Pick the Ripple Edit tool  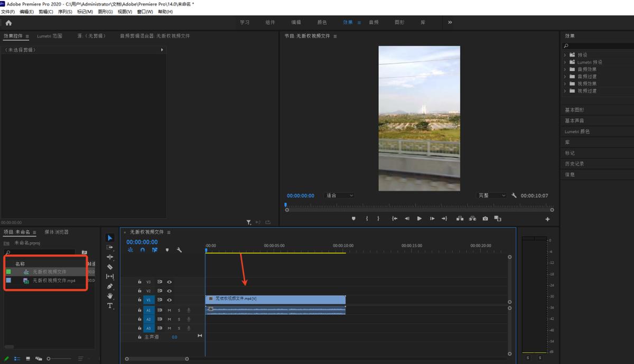point(110,257)
